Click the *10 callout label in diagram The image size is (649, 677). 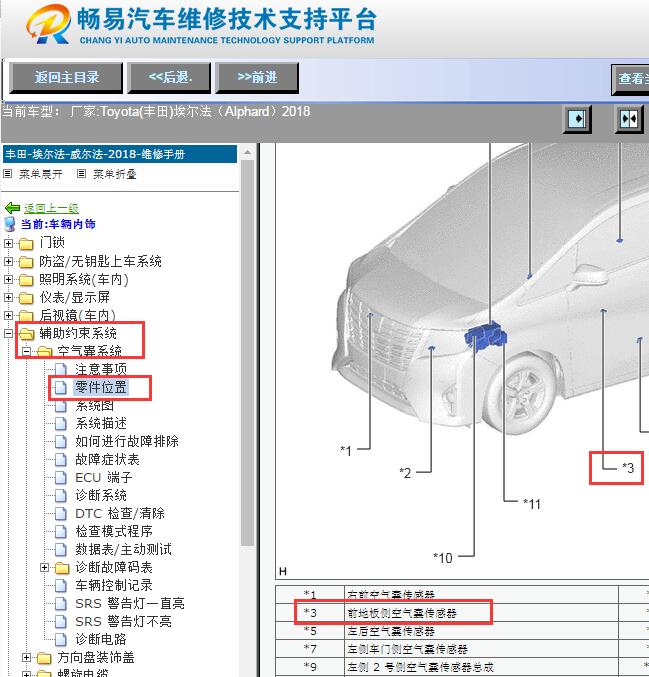click(x=443, y=558)
